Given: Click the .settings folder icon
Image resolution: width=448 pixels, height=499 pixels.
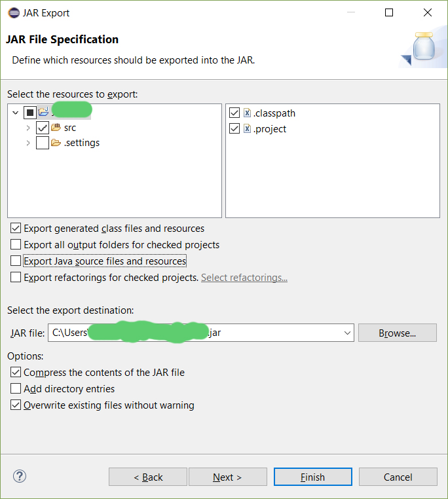Looking at the screenshot, I should (56, 143).
